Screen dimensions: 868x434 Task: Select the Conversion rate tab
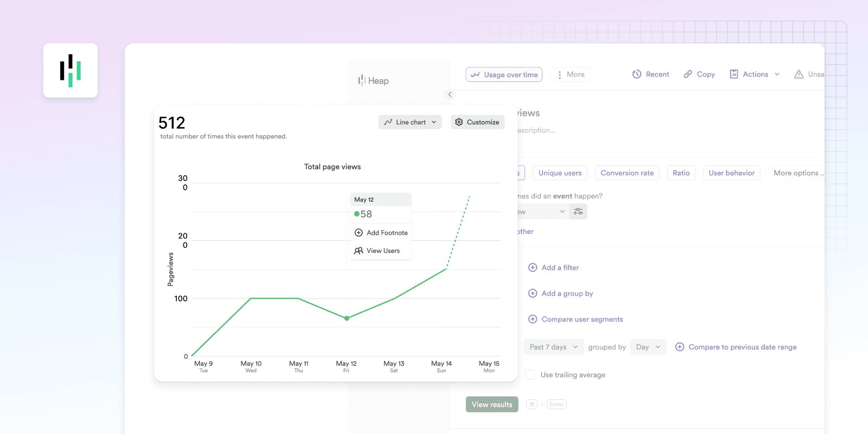(627, 173)
